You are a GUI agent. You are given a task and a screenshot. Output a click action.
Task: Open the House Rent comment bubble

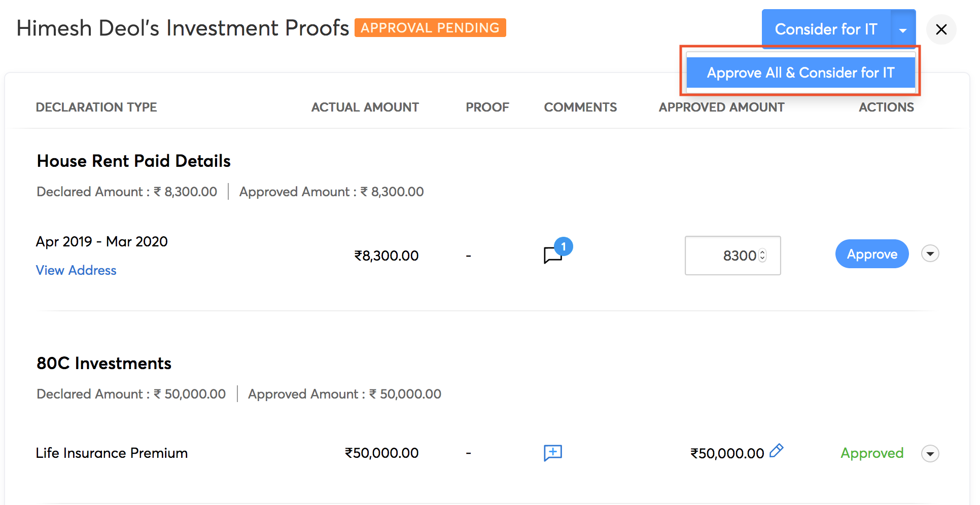[554, 255]
